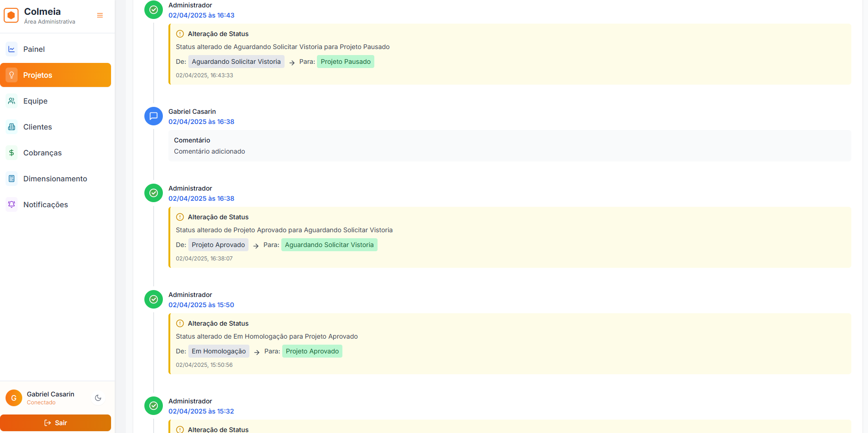Open the Notificações menu item

click(x=56, y=204)
